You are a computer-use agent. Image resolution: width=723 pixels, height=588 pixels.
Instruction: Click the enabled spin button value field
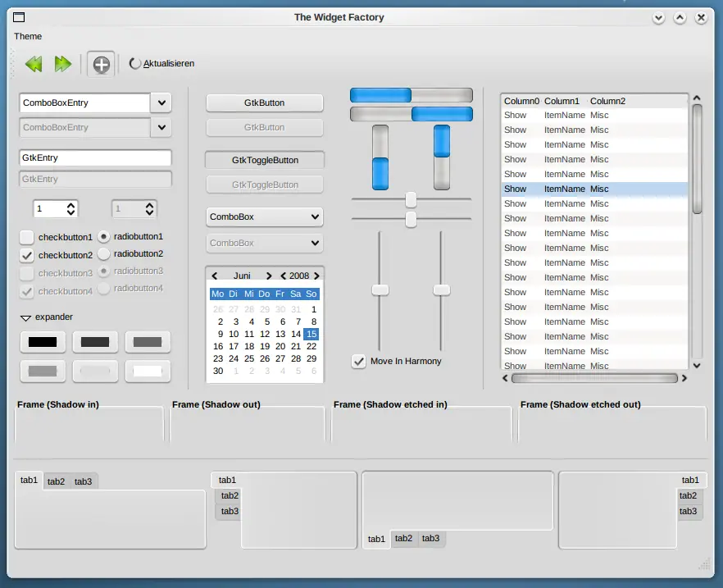49,209
